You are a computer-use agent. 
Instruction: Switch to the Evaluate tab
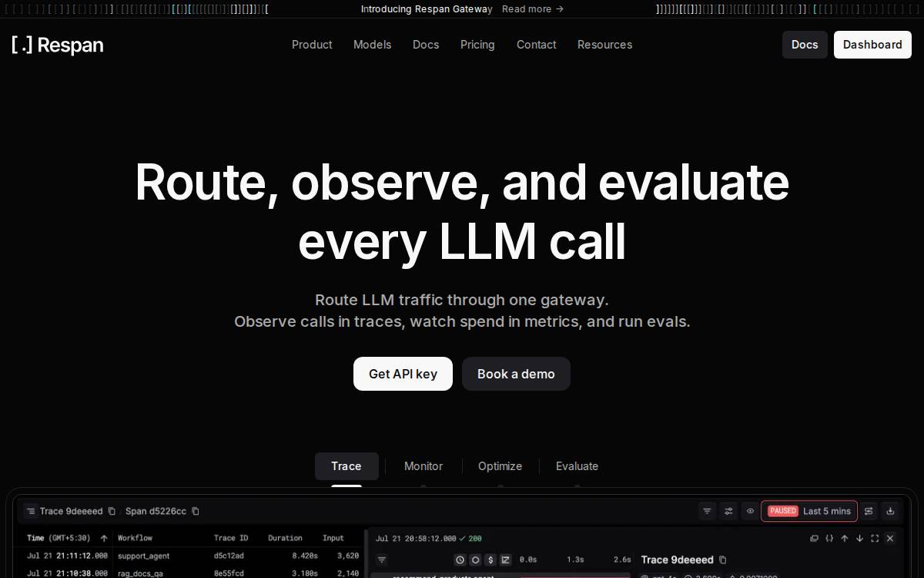click(577, 466)
